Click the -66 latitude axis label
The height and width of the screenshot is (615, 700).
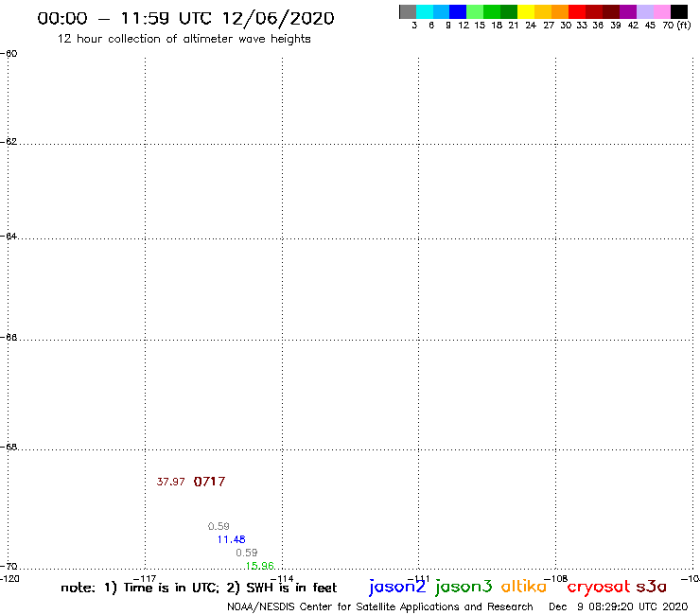[x=9, y=337]
